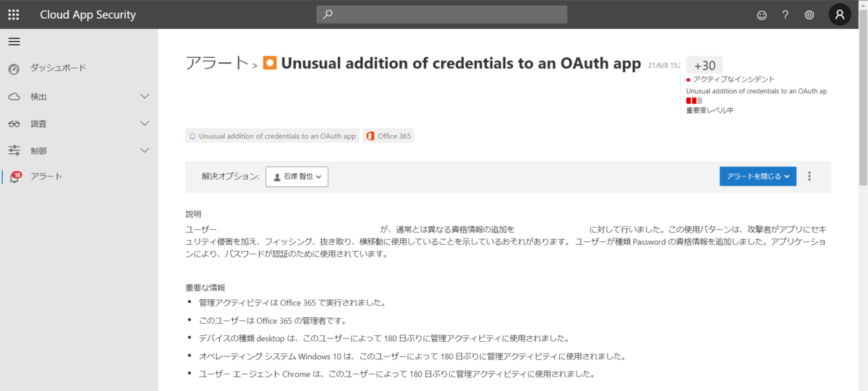Click the severity level red bars
Viewport: 868px width, 391px height.
[694, 100]
